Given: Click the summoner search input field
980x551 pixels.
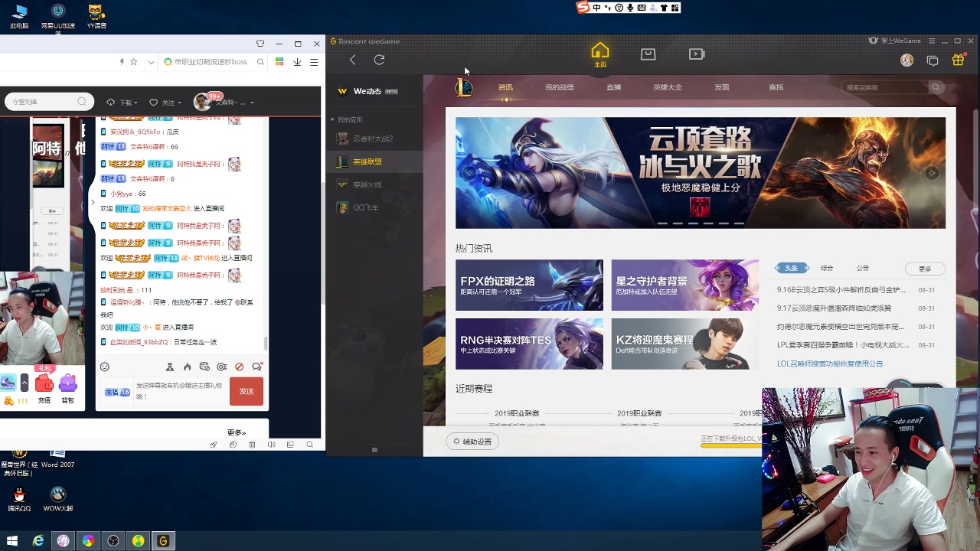Looking at the screenshot, I should tap(885, 88).
